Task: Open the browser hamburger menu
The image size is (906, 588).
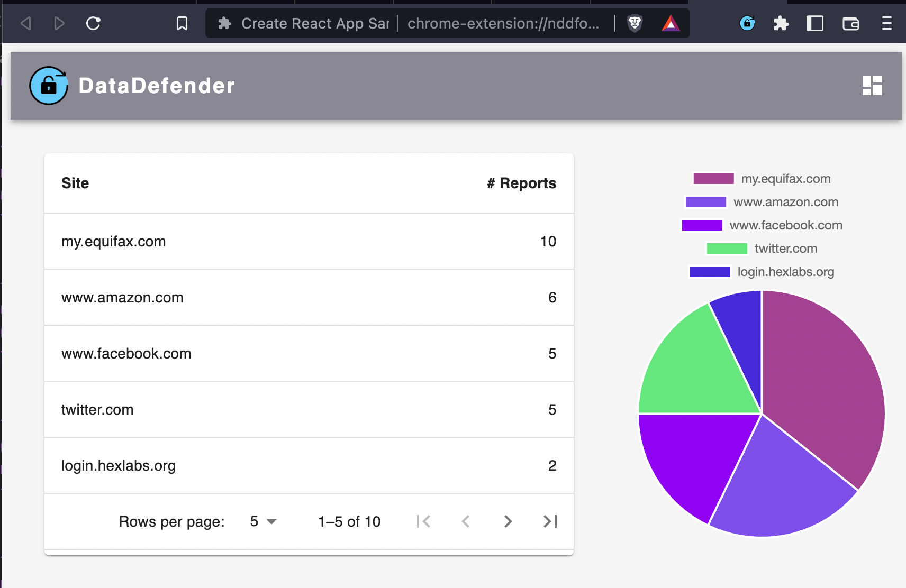Action: 886,23
